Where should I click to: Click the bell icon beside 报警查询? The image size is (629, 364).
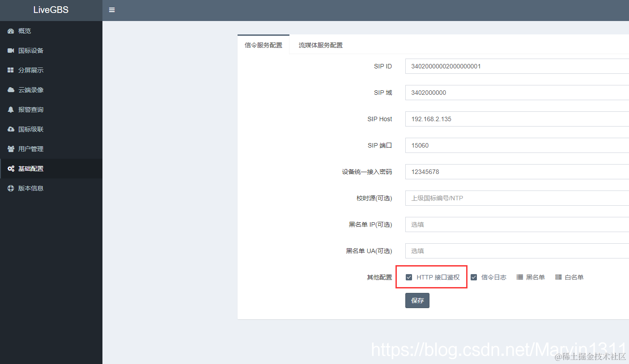[x=11, y=110]
